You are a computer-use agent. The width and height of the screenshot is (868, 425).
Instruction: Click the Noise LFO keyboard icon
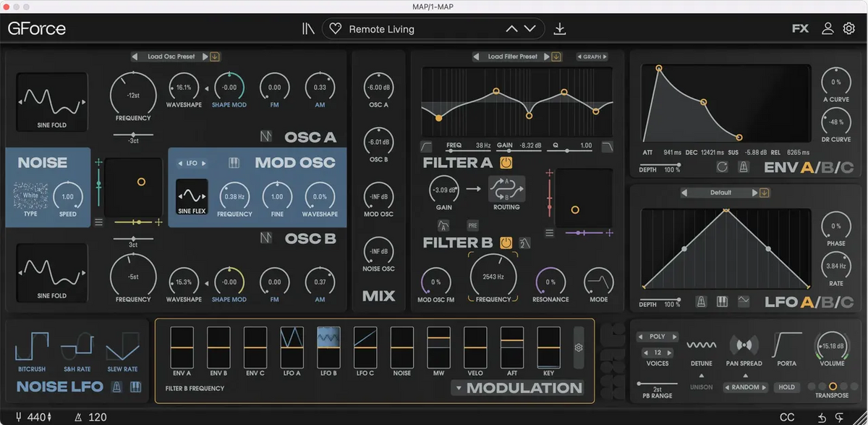135,387
